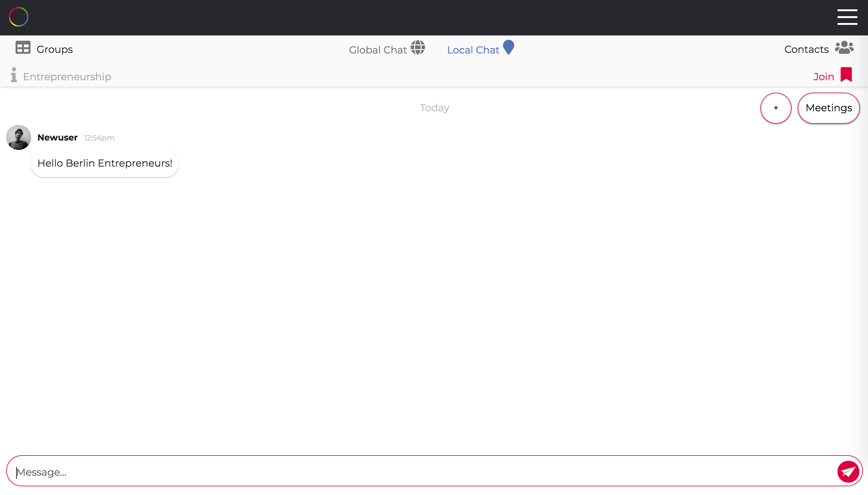Switch to the Local Chat tab
868x495 pixels.
point(473,49)
